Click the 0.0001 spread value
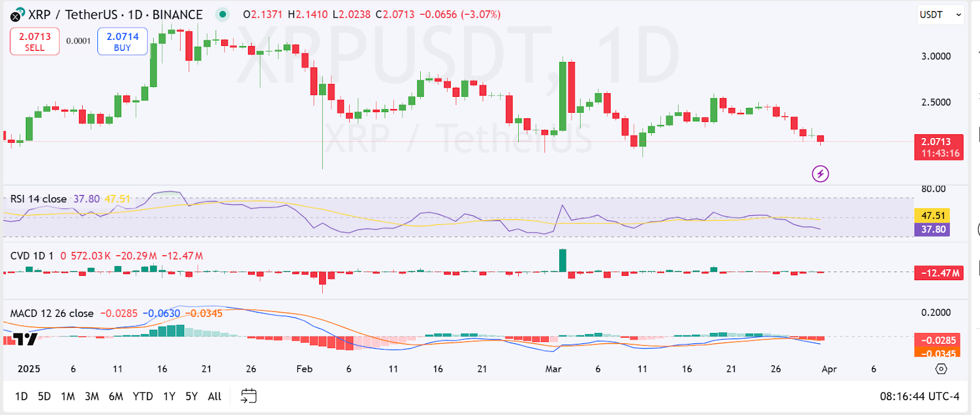 [78, 41]
